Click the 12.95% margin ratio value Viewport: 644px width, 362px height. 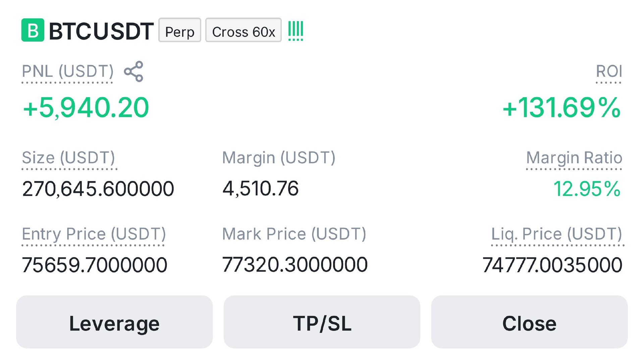point(587,189)
